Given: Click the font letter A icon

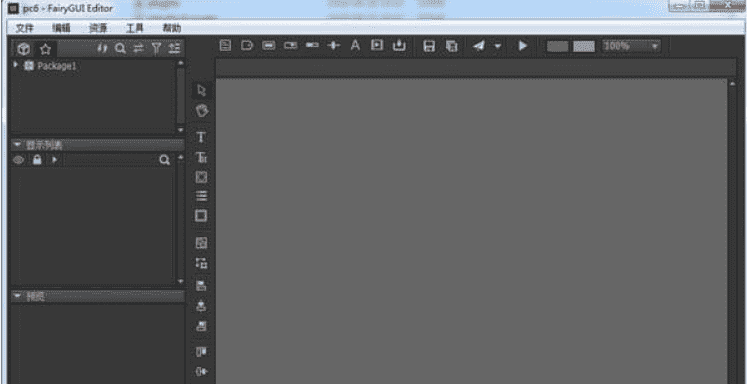Looking at the screenshot, I should click(x=355, y=46).
